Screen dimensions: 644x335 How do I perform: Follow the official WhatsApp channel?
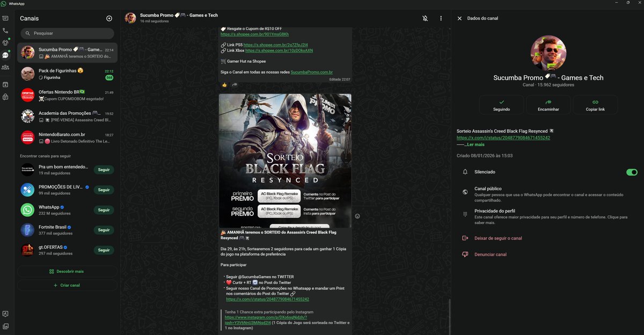coord(104,210)
